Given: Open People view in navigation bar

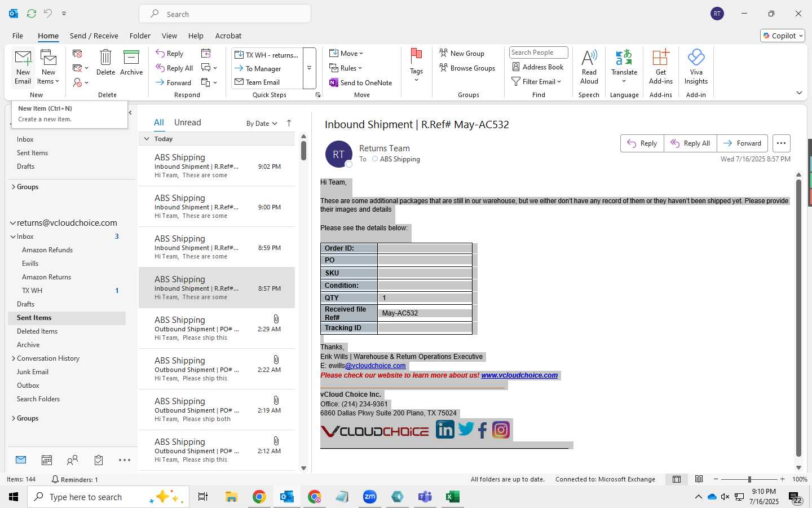Looking at the screenshot, I should pyautogui.click(x=72, y=460).
